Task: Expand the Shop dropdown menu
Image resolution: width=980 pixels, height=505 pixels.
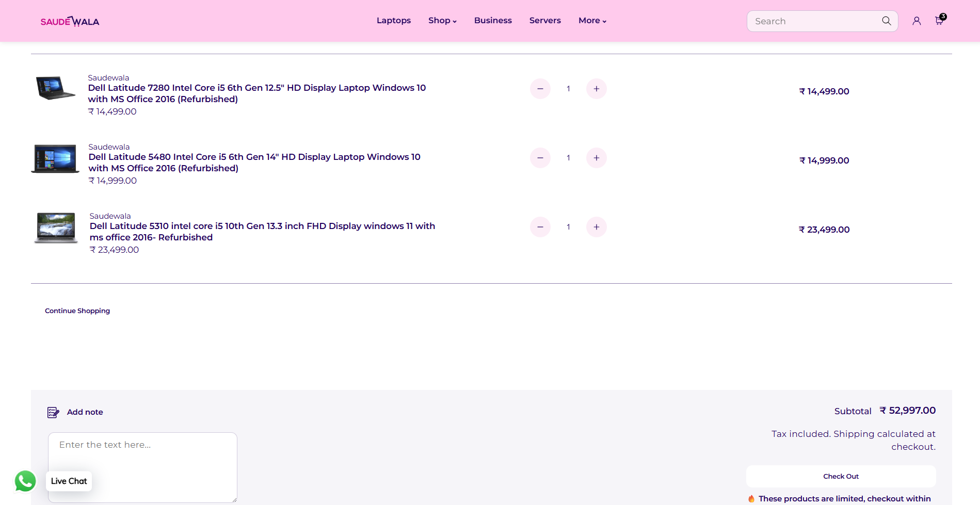Action: [x=442, y=21]
